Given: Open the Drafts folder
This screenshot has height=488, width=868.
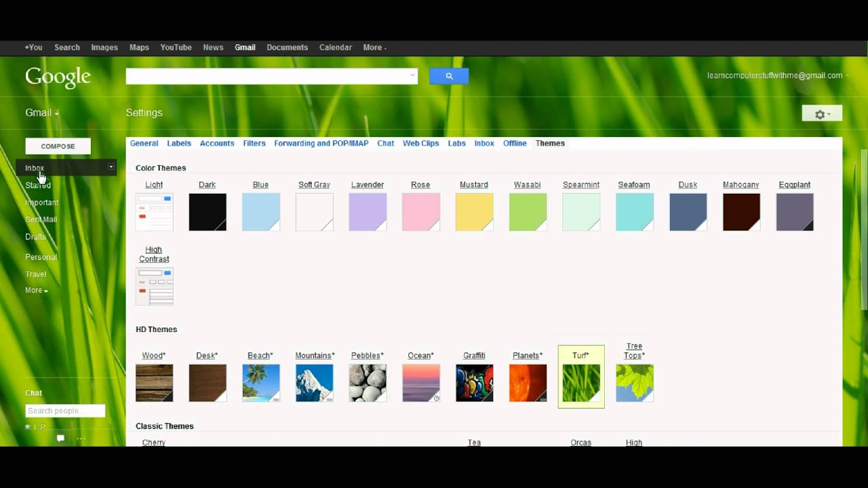Looking at the screenshot, I should click(x=36, y=237).
